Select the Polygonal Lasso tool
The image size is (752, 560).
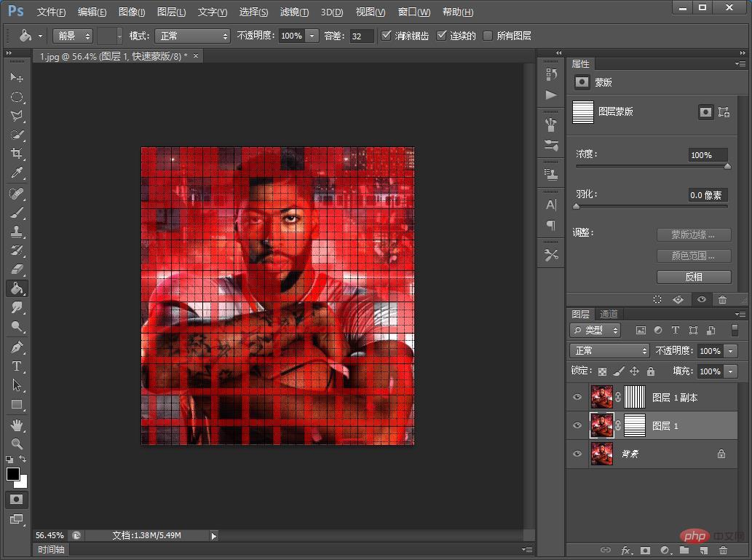(16, 116)
